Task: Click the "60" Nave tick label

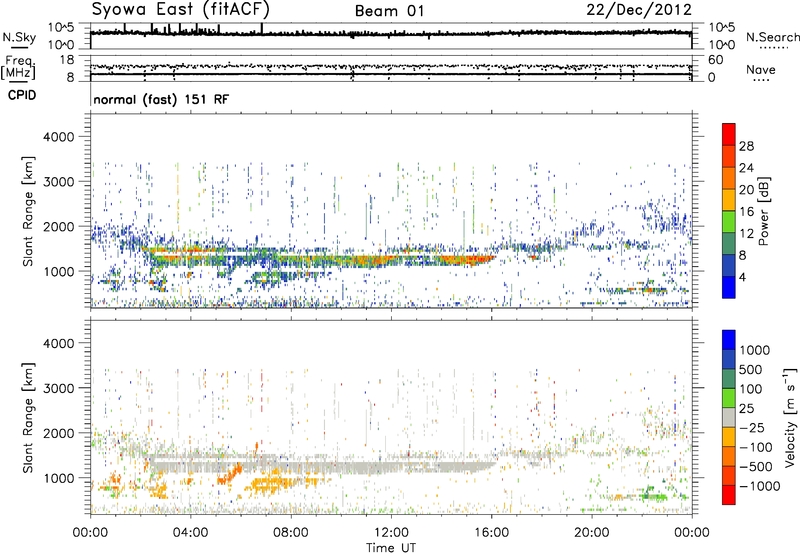Action: point(715,60)
